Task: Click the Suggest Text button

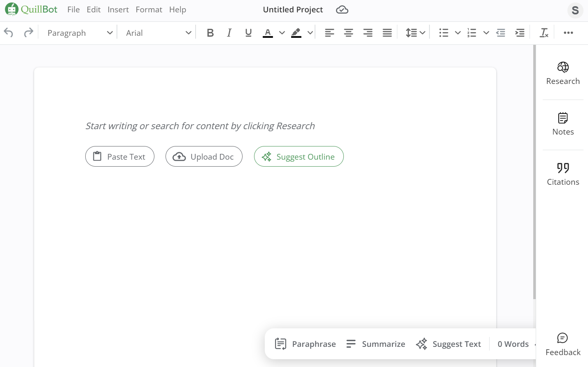Action: 448,344
